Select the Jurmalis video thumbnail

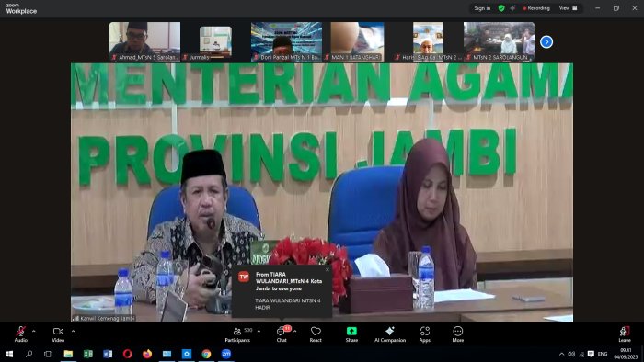(215, 42)
